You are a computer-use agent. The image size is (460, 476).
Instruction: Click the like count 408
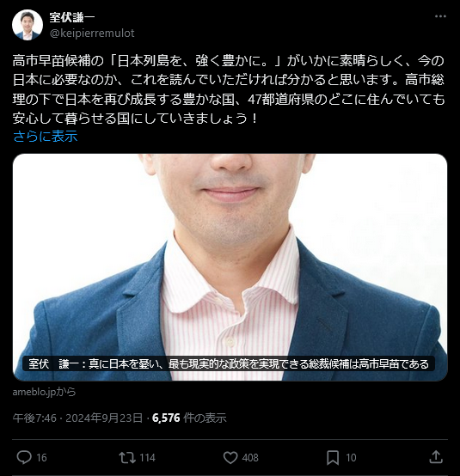point(250,457)
